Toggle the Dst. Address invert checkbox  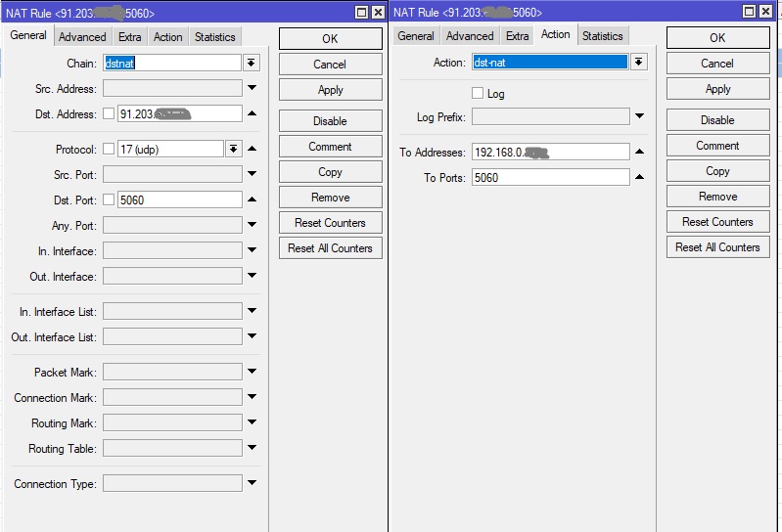(109, 113)
